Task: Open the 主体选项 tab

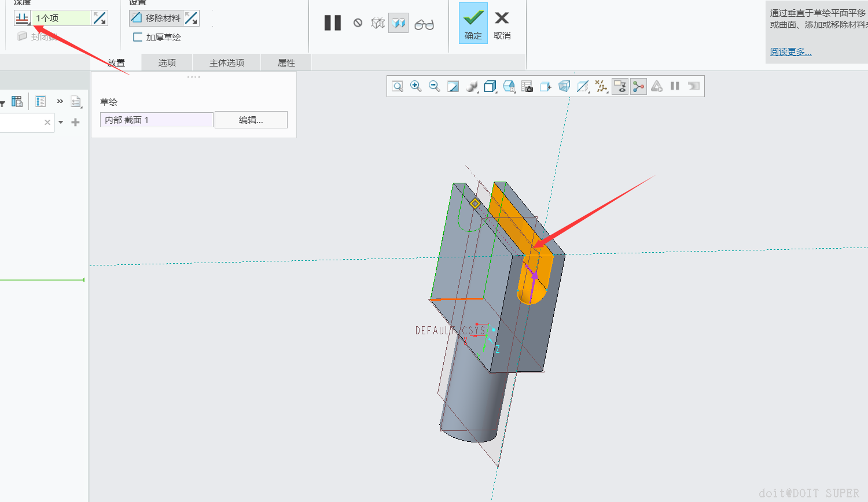Action: (x=227, y=62)
